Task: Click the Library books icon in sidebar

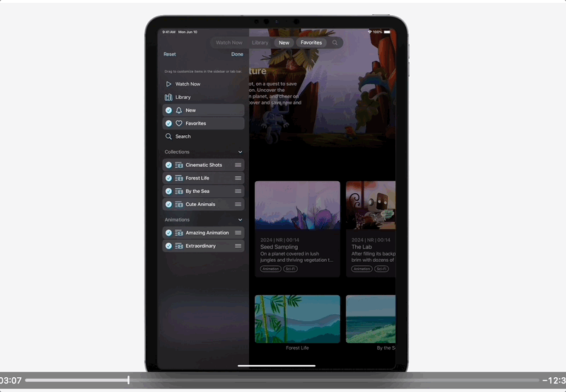Action: [168, 97]
